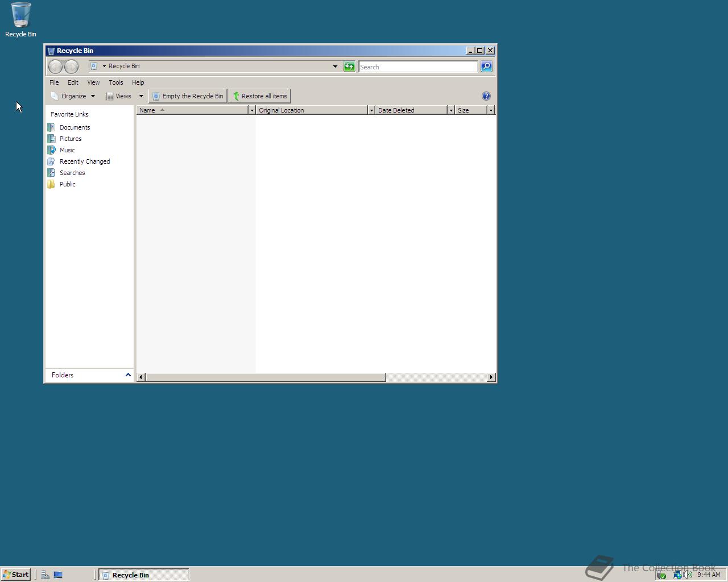Sort by Original Location column header
Viewport: 728px width, 582px height.
pyautogui.click(x=312, y=110)
